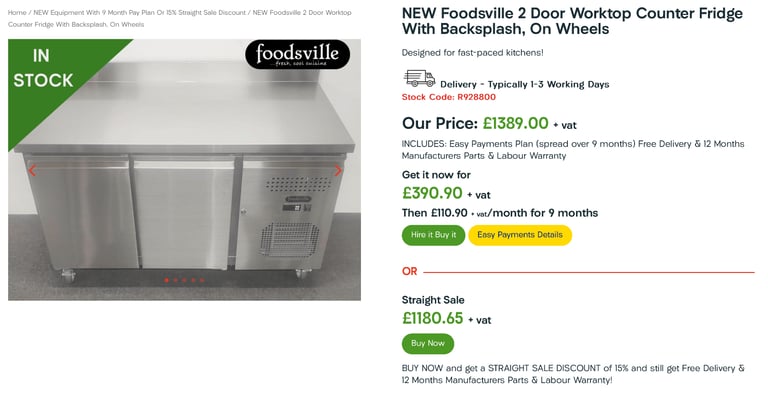Open NEW Equipment With 9 Month Pay Plan breadcrumb
Screen dimensions: 768x396
pyautogui.click(x=140, y=12)
